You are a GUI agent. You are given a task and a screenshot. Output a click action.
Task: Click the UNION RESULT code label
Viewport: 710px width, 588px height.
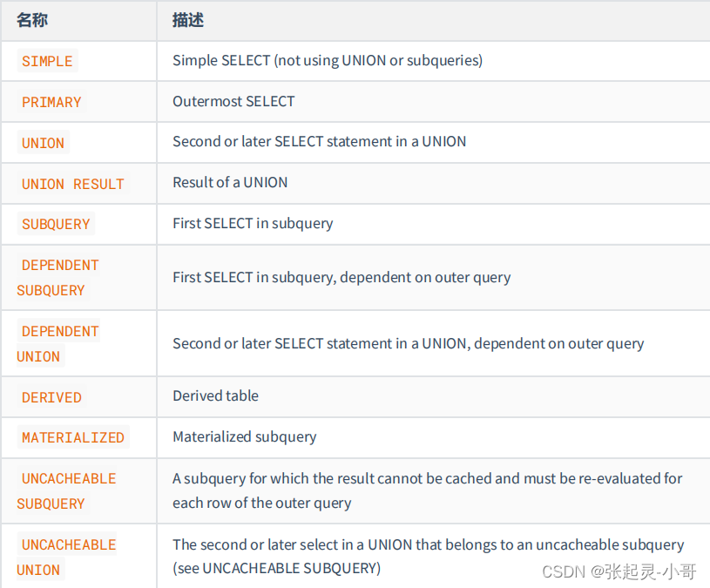tap(73, 184)
